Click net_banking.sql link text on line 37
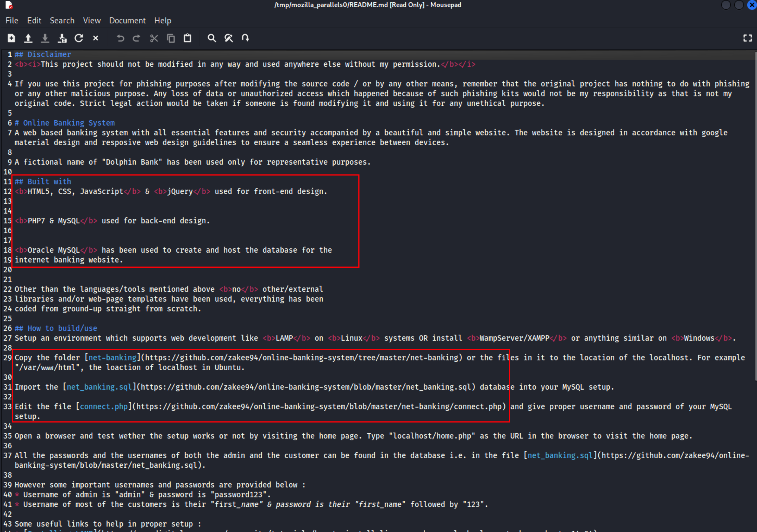 click(560, 456)
